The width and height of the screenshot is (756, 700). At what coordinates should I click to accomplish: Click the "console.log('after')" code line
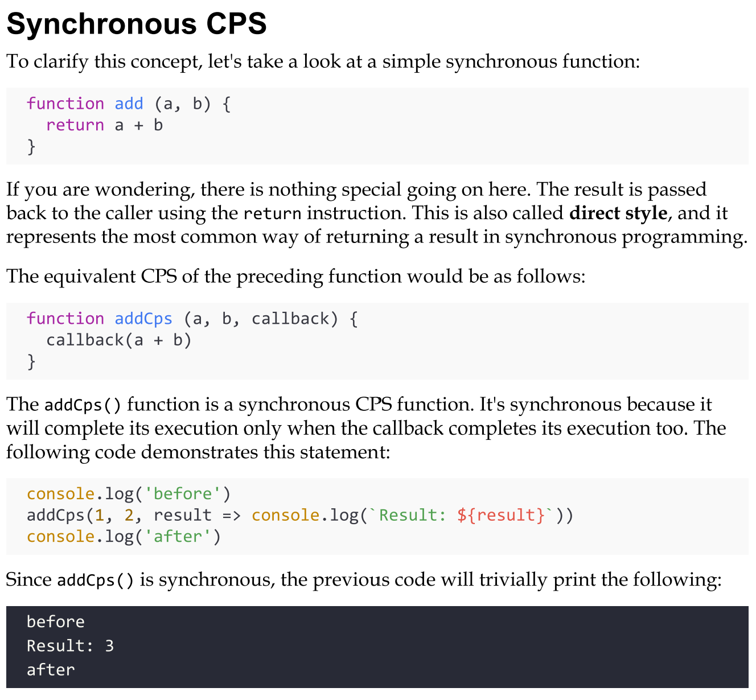click(124, 537)
